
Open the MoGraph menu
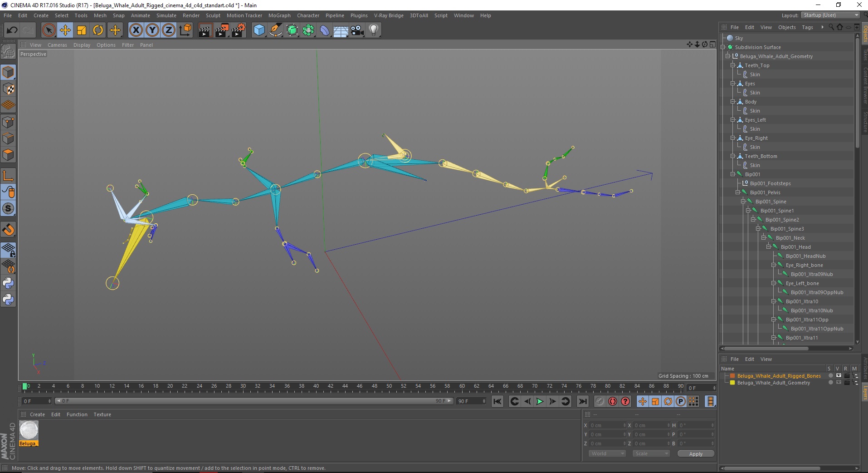279,15
